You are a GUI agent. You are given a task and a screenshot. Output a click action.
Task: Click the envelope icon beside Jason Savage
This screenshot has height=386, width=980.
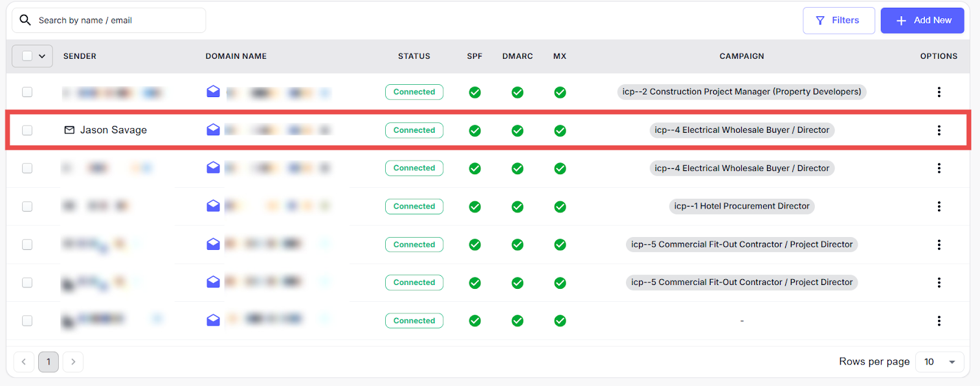click(69, 130)
